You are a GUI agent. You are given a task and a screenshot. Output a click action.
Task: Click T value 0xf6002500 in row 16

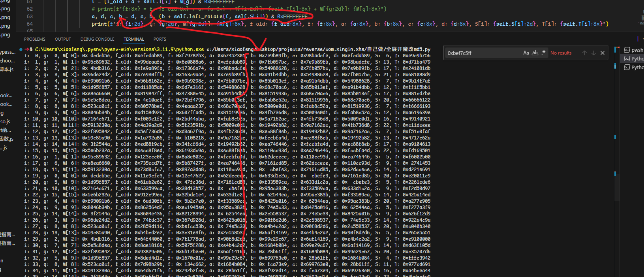(x=417, y=157)
